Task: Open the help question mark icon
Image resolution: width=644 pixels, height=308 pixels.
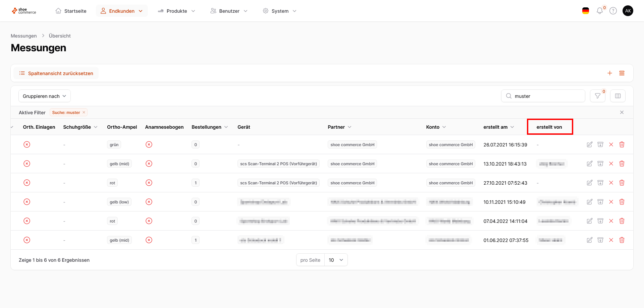Action: point(613,11)
